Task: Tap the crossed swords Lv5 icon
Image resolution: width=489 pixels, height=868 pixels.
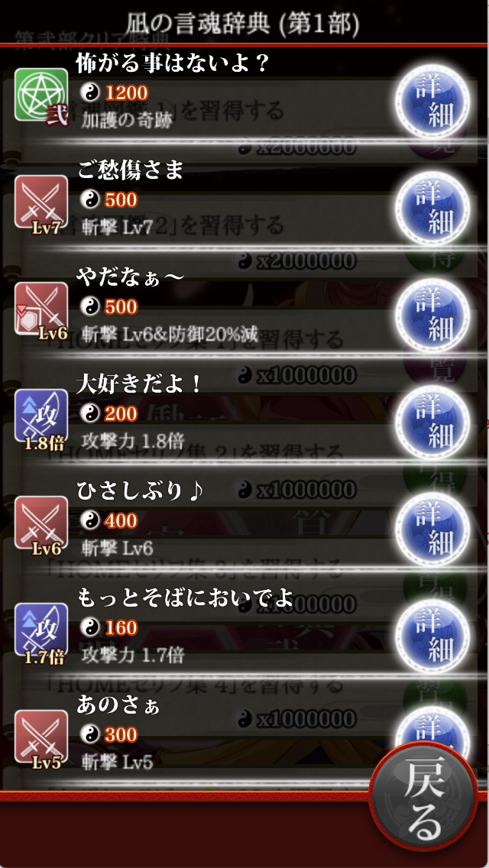Action: tap(41, 738)
